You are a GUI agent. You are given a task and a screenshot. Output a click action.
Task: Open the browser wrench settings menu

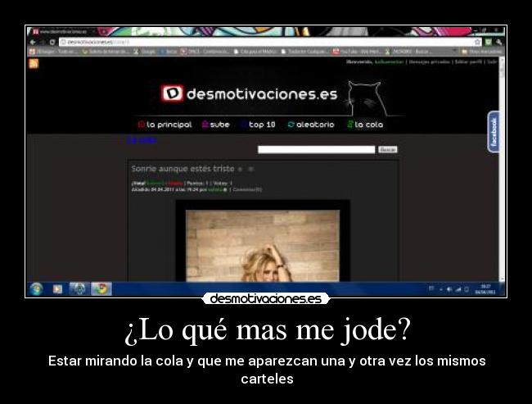498,42
